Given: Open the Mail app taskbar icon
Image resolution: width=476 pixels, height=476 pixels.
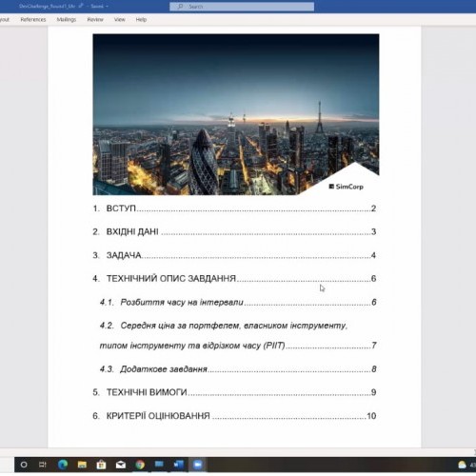Looking at the screenshot, I should point(121,465).
